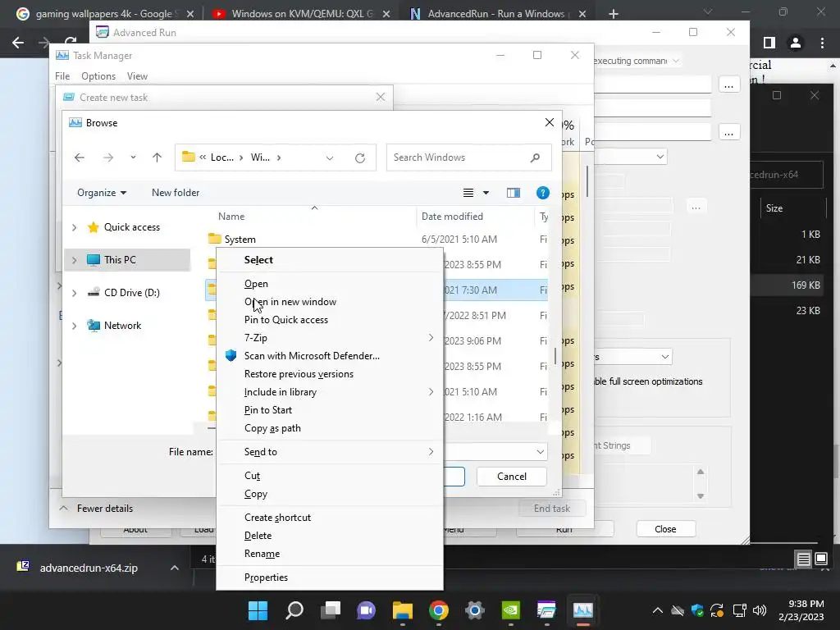This screenshot has width=840, height=630.
Task: Click the network icon in system tray
Action: [740, 610]
